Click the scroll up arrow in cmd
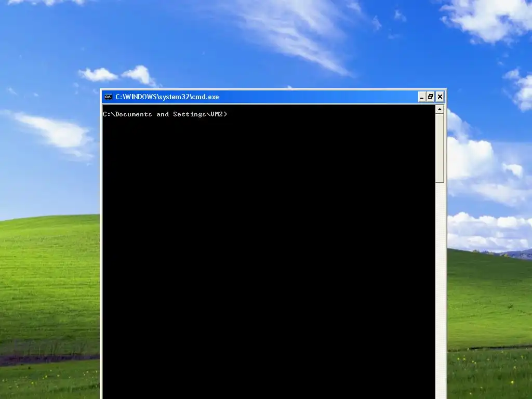The height and width of the screenshot is (399, 532). 440,109
